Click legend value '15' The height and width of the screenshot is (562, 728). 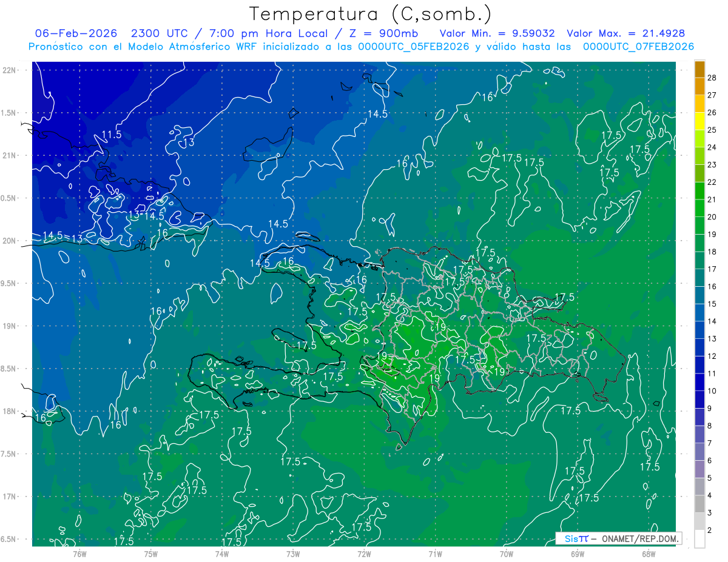click(x=712, y=304)
